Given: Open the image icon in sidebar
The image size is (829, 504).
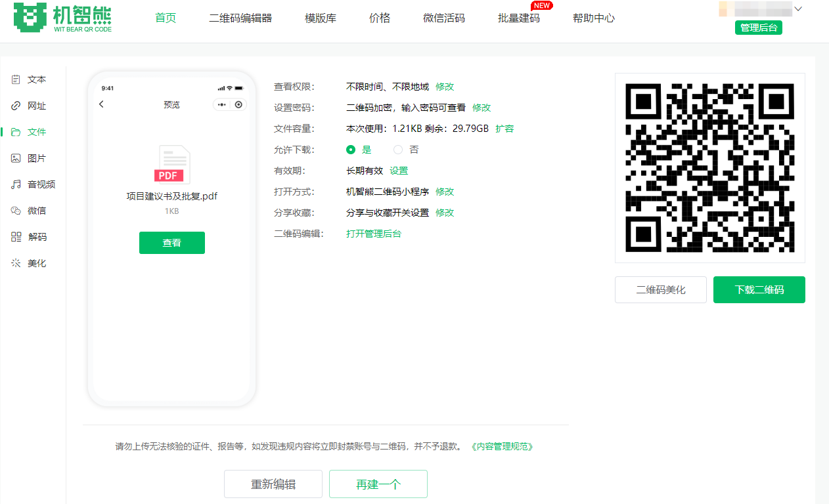Looking at the screenshot, I should [16, 158].
